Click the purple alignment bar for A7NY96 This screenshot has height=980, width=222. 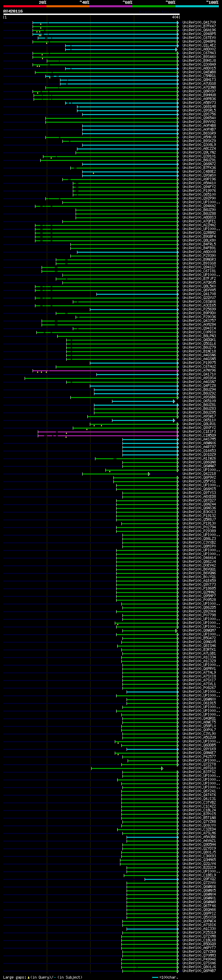click(x=105, y=370)
